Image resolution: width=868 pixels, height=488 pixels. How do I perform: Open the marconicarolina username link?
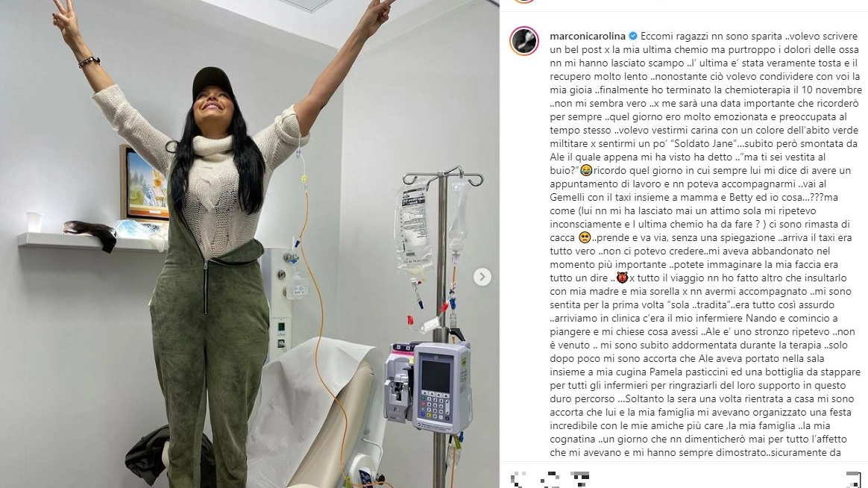point(588,36)
